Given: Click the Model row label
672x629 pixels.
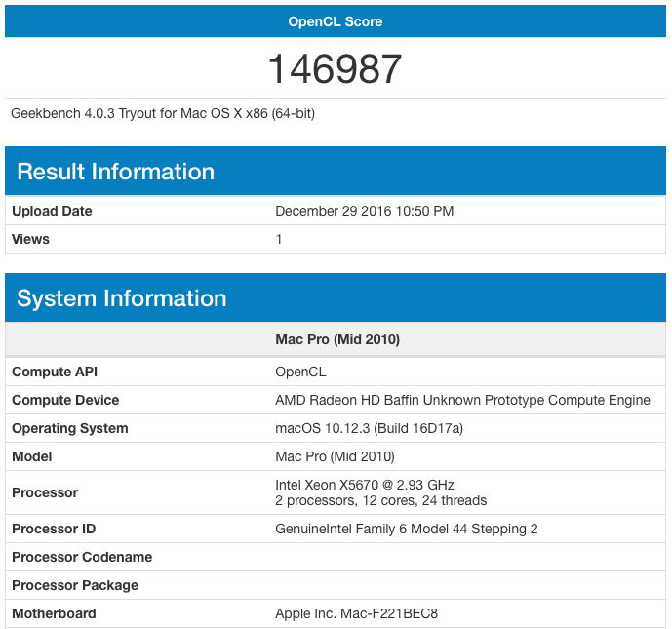Looking at the screenshot, I should coord(32,456).
